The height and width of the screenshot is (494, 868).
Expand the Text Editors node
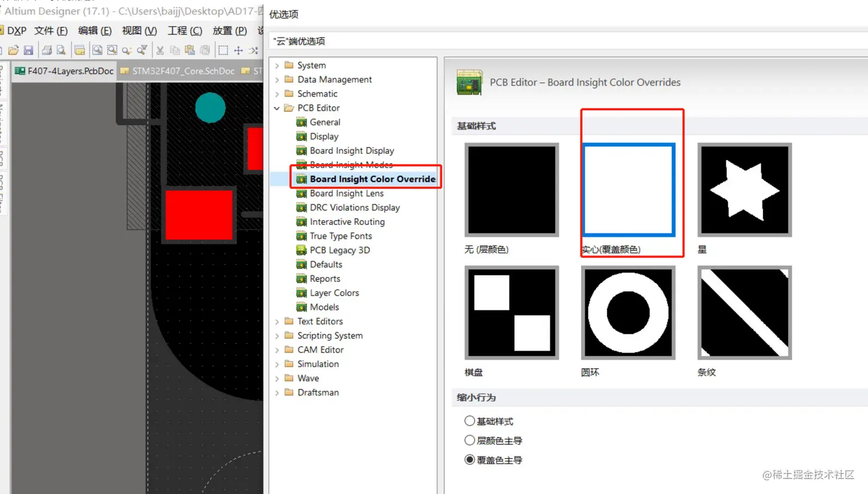277,322
